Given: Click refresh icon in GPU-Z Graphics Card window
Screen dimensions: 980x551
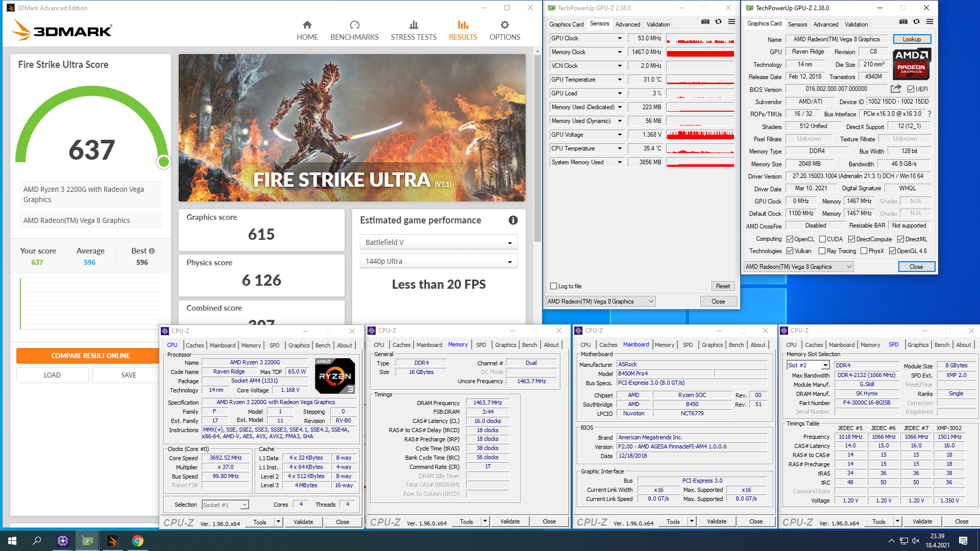Looking at the screenshot, I should tap(916, 22).
